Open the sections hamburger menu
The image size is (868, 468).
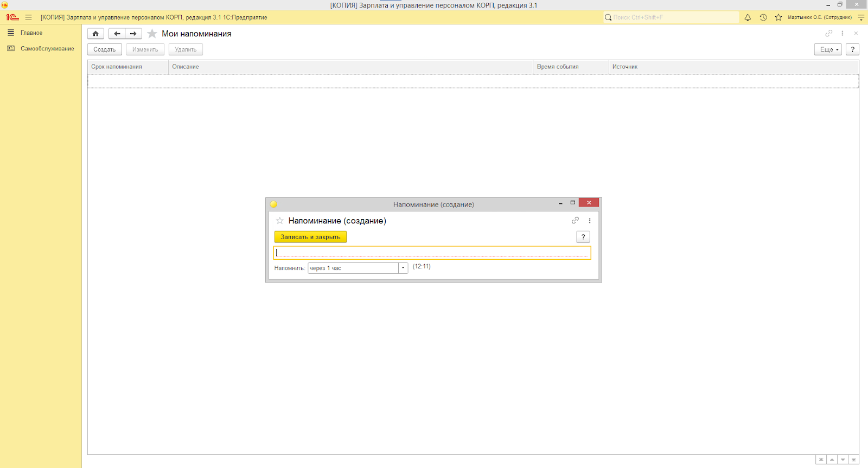click(x=29, y=17)
